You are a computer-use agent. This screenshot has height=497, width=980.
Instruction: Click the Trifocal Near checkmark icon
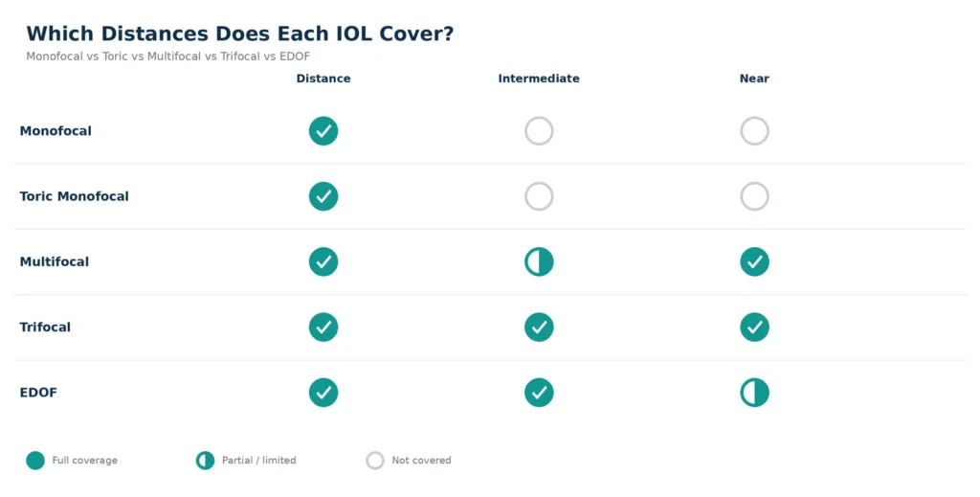[x=754, y=327]
